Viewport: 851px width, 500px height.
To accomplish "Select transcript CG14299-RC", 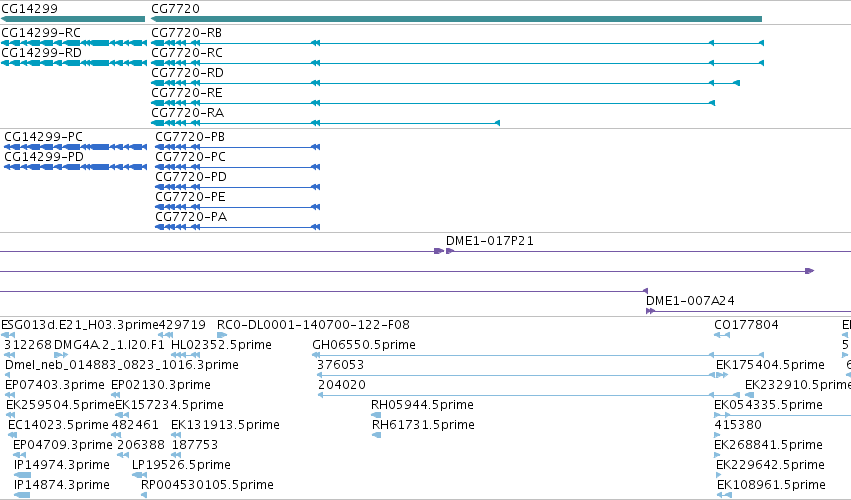I will [x=41, y=33].
